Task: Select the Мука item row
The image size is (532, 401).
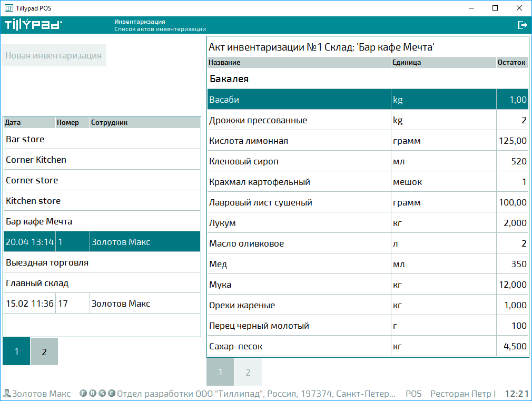Action: (x=368, y=285)
